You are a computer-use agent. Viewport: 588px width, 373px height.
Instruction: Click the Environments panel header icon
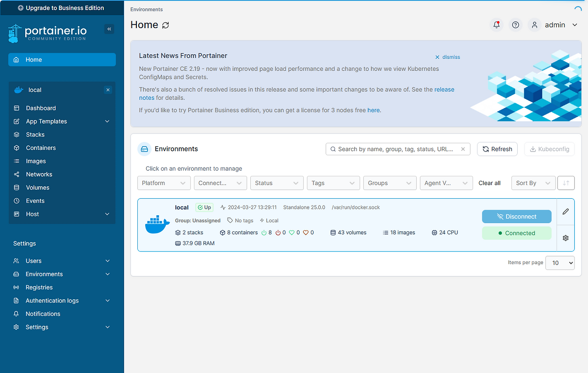point(144,149)
